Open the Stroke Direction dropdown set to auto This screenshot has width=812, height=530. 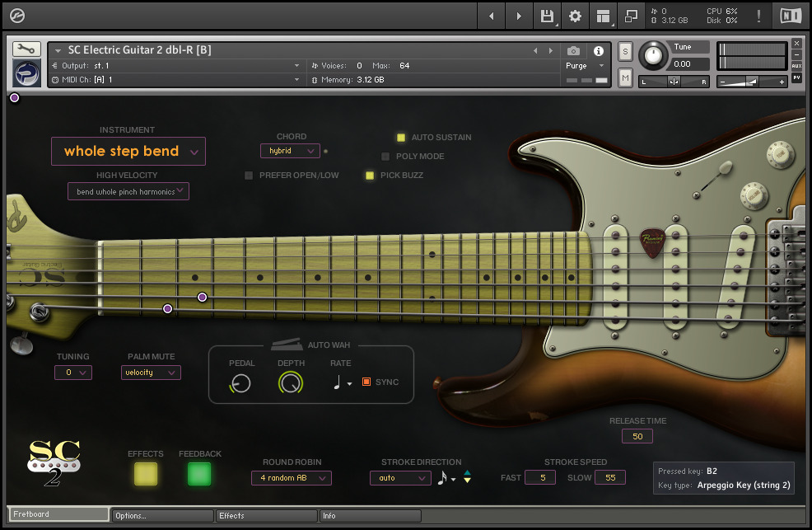(x=400, y=478)
